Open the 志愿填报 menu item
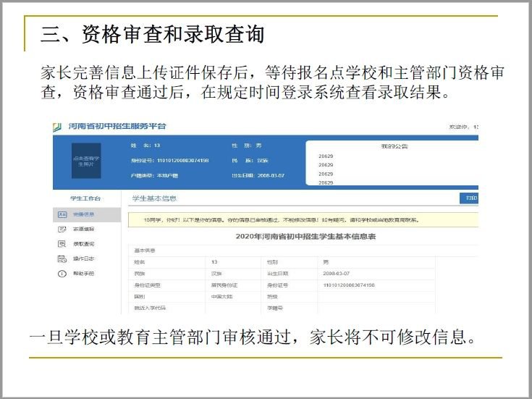The height and width of the screenshot is (399, 532). (83, 229)
